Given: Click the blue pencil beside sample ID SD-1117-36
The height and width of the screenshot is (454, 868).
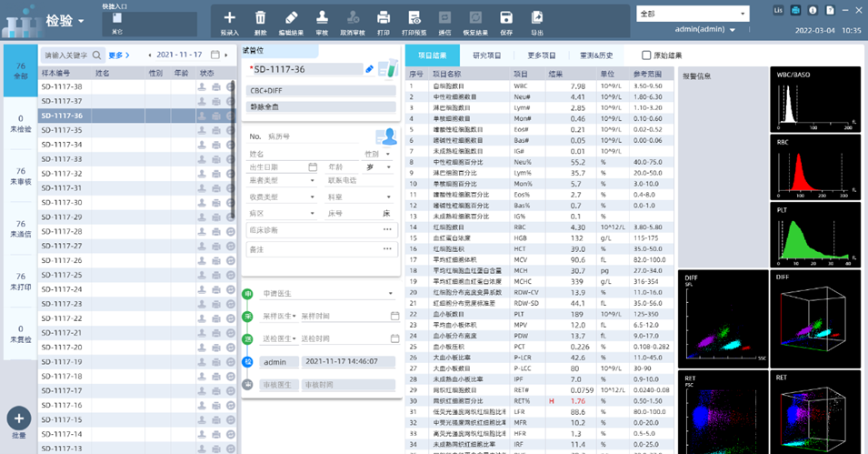Looking at the screenshot, I should (x=369, y=69).
